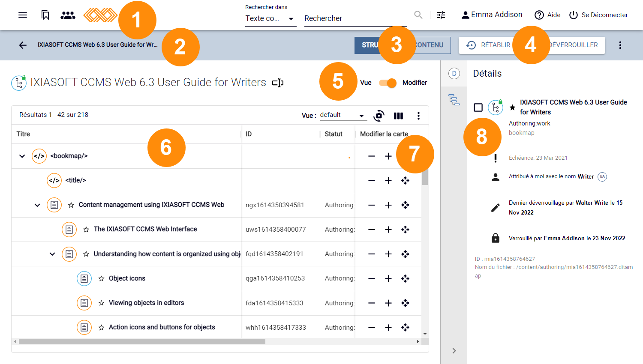This screenshot has width=643, height=364.
Task: Click the DÉVERROUILLER button
Action: (x=573, y=45)
